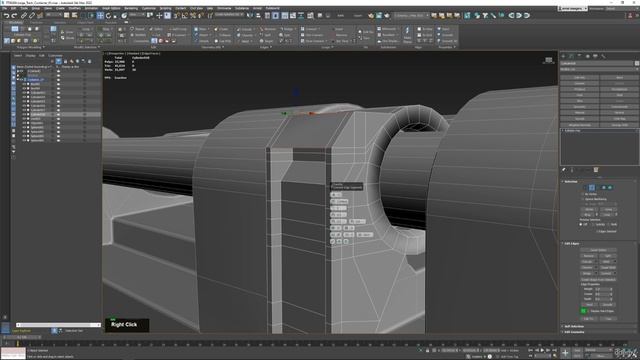The width and height of the screenshot is (640, 360).
Task: Open the Tools menu
Action: pyautogui.click(x=24, y=8)
